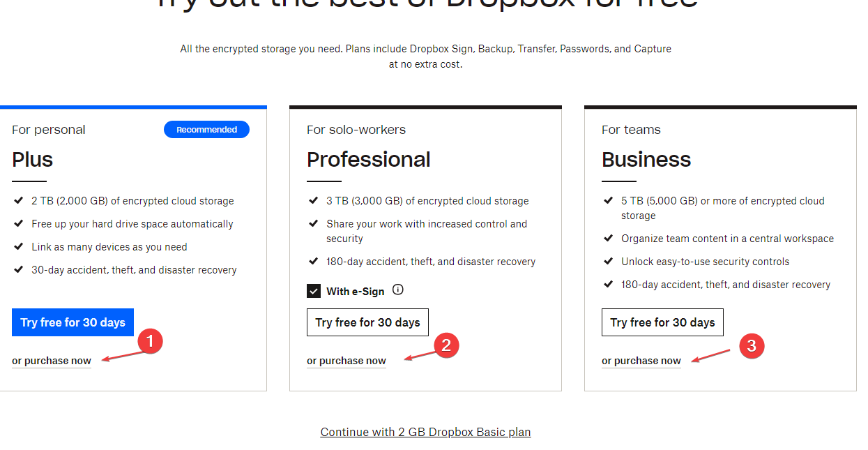Click the blue Recommended badge

pos(206,130)
